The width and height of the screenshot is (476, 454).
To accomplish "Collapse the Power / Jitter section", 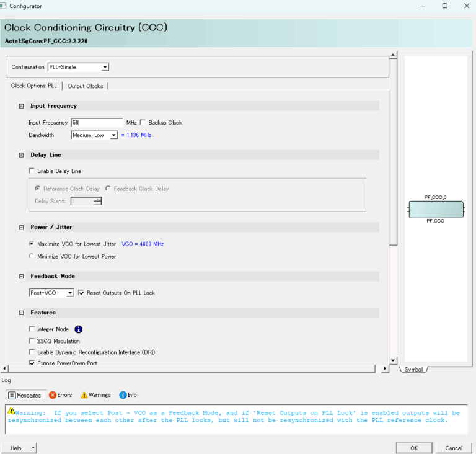I will tap(22, 228).
